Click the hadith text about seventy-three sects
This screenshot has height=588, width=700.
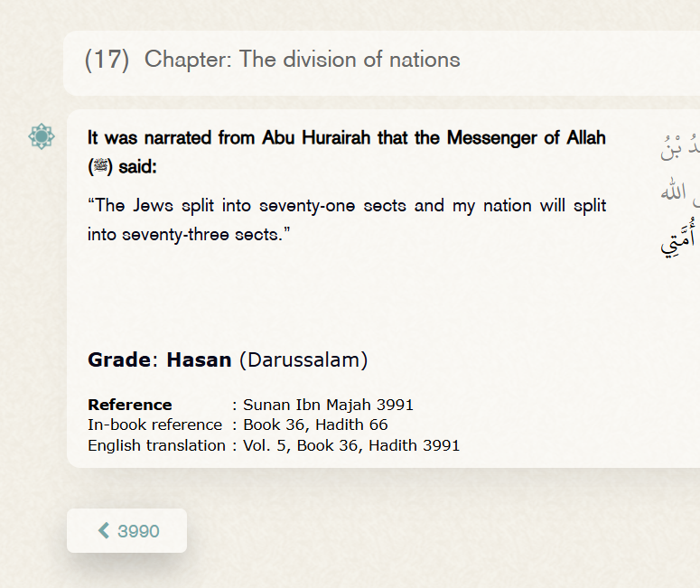click(346, 219)
